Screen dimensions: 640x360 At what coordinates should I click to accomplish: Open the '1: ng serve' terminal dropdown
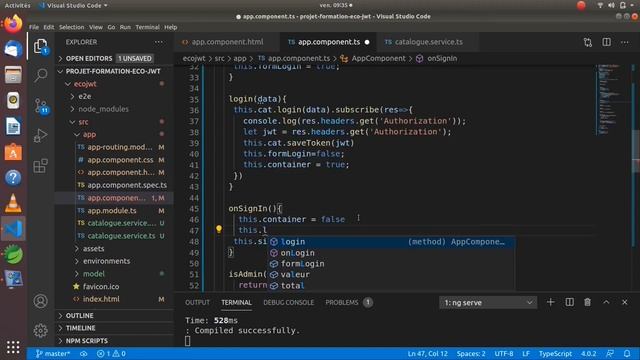click(x=488, y=302)
